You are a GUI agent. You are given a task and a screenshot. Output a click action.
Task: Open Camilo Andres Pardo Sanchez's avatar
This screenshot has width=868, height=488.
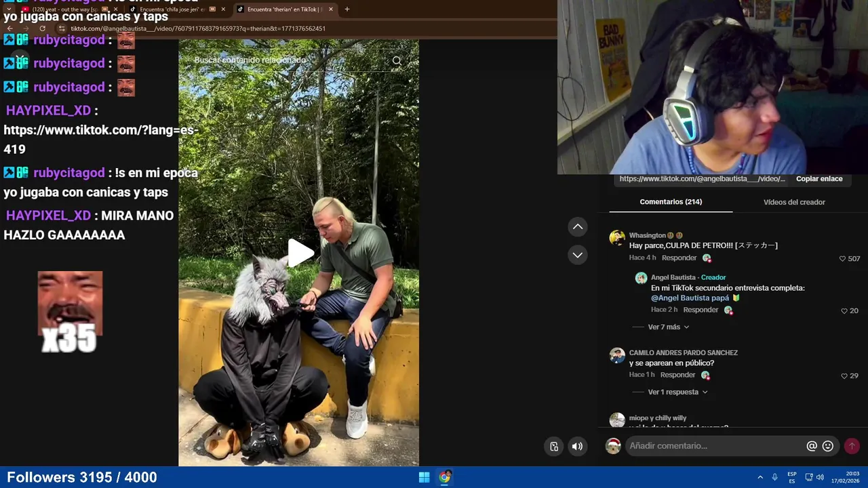(617, 355)
